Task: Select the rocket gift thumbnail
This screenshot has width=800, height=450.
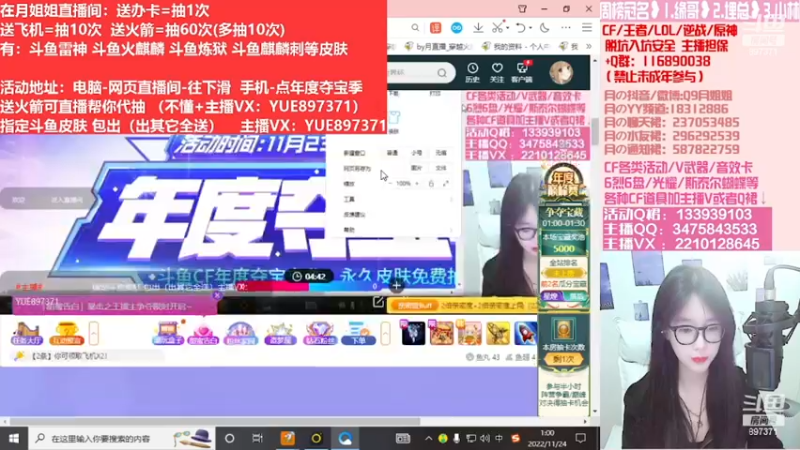Action: tap(526, 333)
